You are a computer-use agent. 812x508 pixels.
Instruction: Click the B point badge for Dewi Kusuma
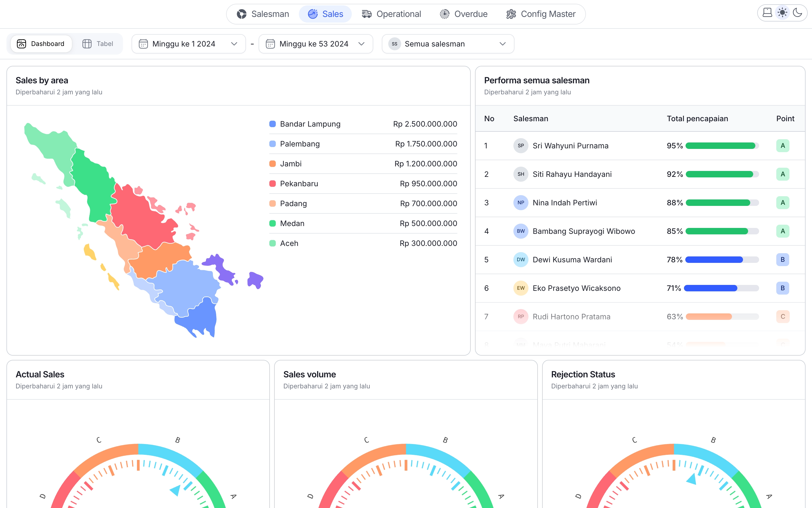pyautogui.click(x=783, y=260)
